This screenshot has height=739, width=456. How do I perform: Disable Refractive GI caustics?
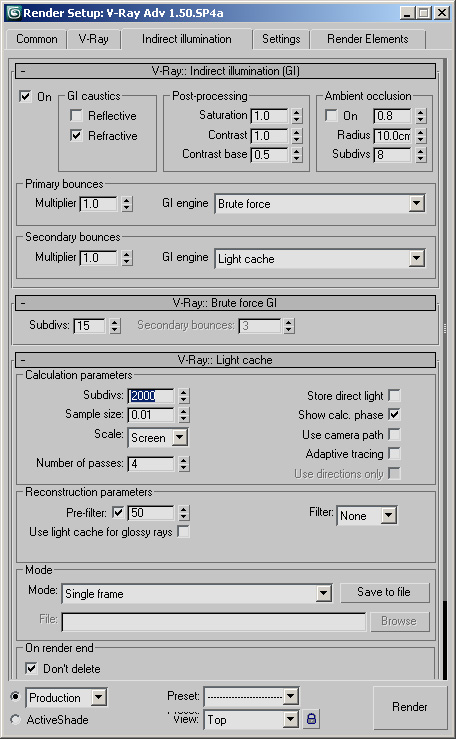(76, 135)
